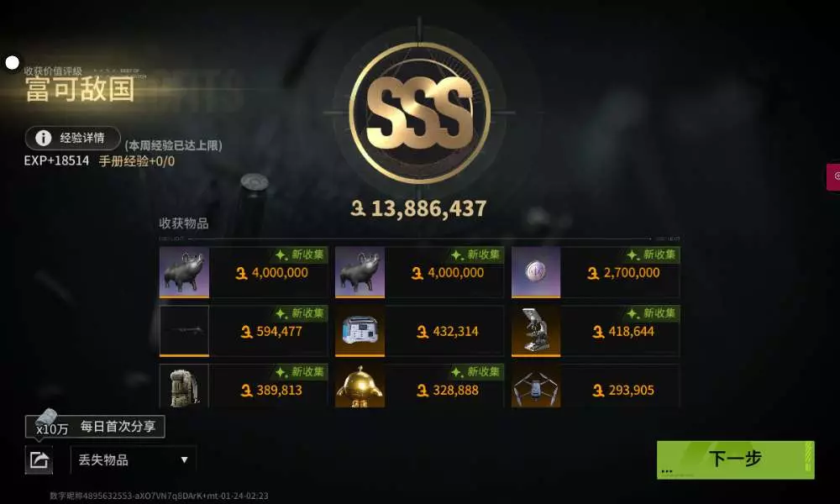This screenshot has height=504, width=840.
Task: Click the coin item worth 2,700,000
Action: (x=596, y=272)
